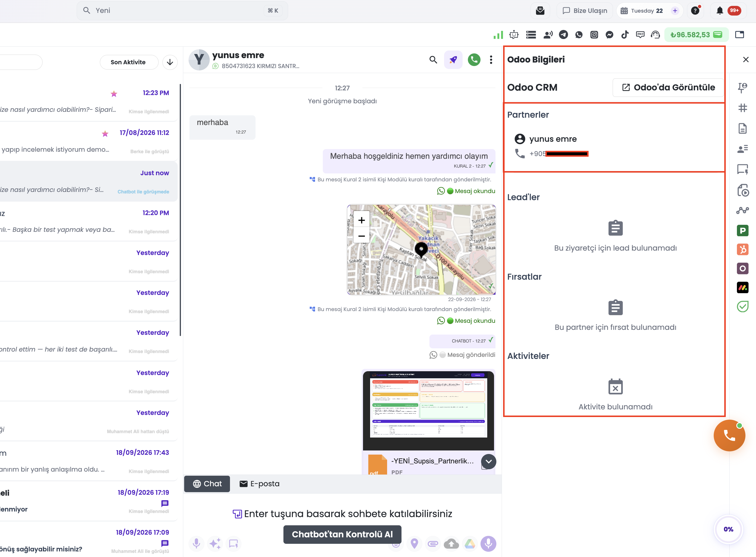
Task: Open the contact details icon in right sidebar
Action: (x=742, y=149)
